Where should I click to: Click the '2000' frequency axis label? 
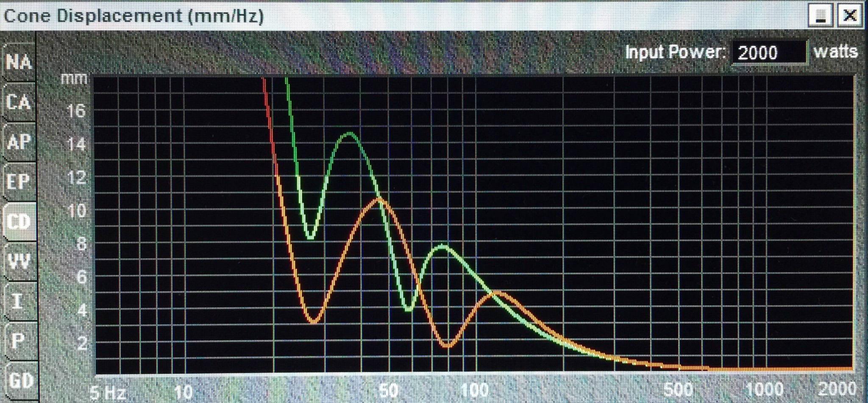coord(837,388)
